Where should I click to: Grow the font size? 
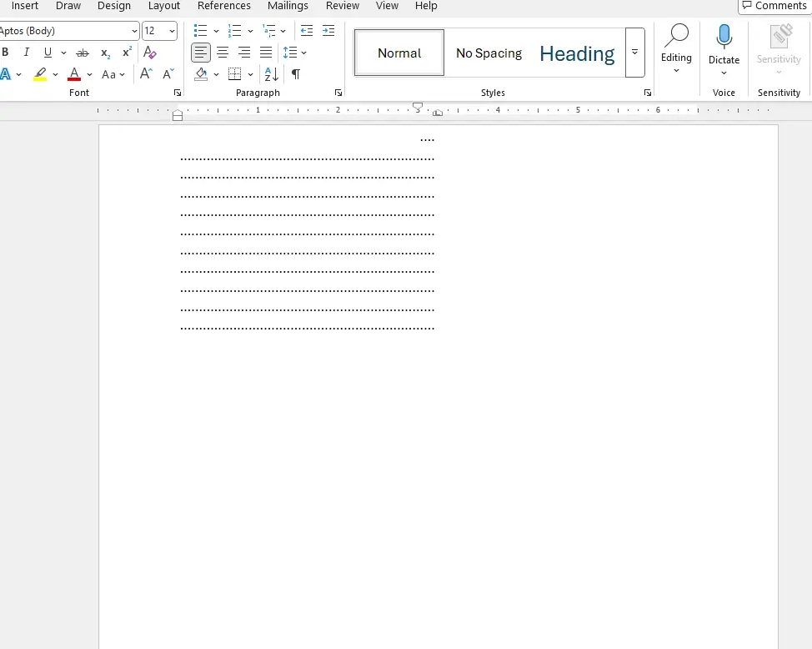[x=146, y=74]
